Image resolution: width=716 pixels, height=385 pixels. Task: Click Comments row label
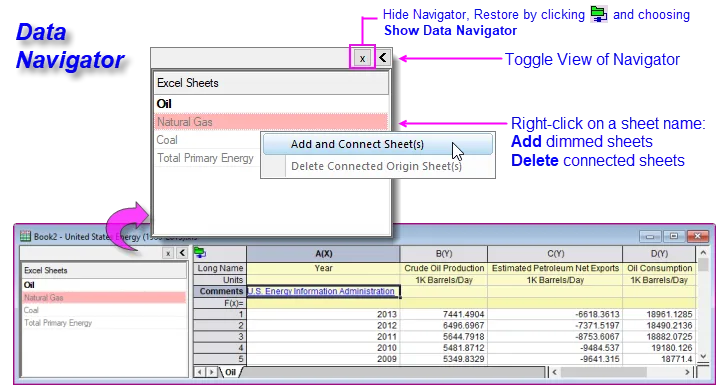point(220,291)
